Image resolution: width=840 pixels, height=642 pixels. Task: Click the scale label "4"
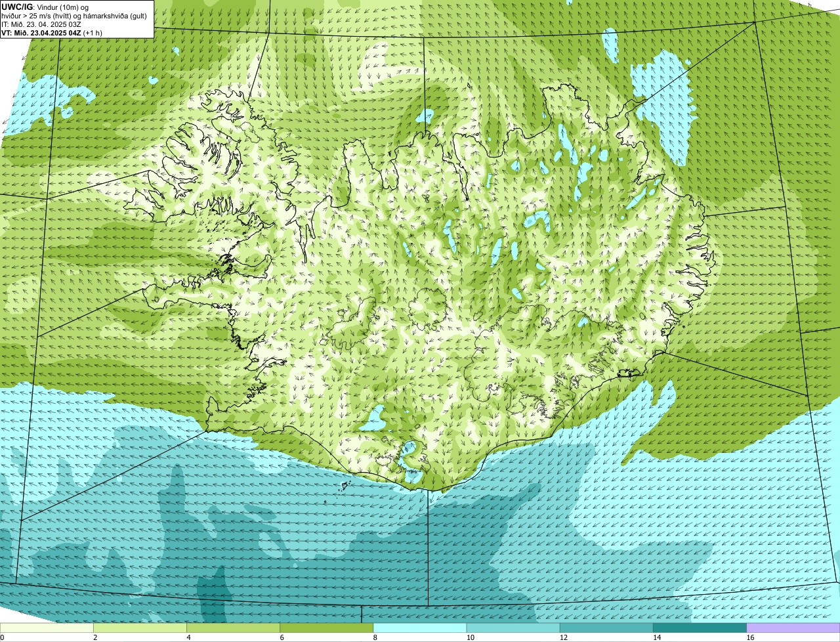pos(188,637)
